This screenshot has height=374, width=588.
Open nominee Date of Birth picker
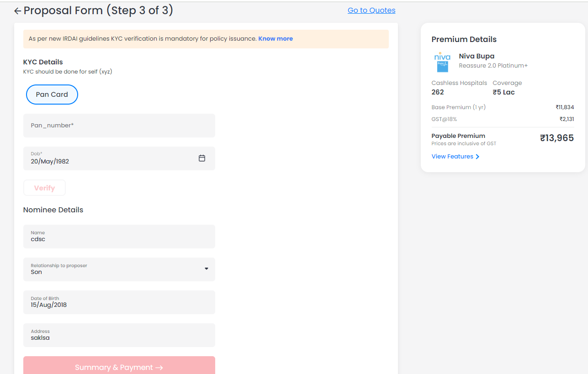point(119,302)
